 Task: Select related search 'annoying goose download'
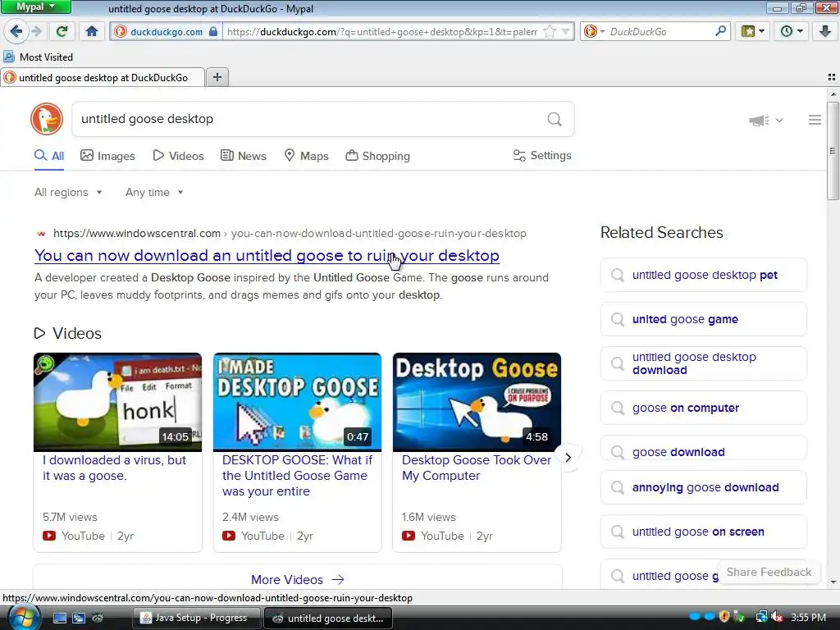click(x=703, y=487)
